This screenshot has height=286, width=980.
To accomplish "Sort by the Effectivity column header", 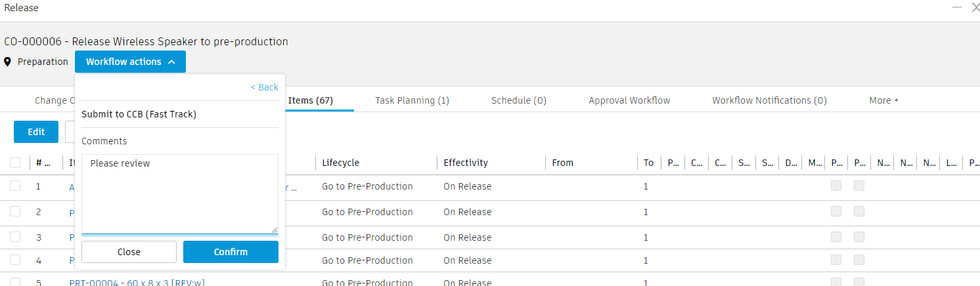I will pos(465,163).
